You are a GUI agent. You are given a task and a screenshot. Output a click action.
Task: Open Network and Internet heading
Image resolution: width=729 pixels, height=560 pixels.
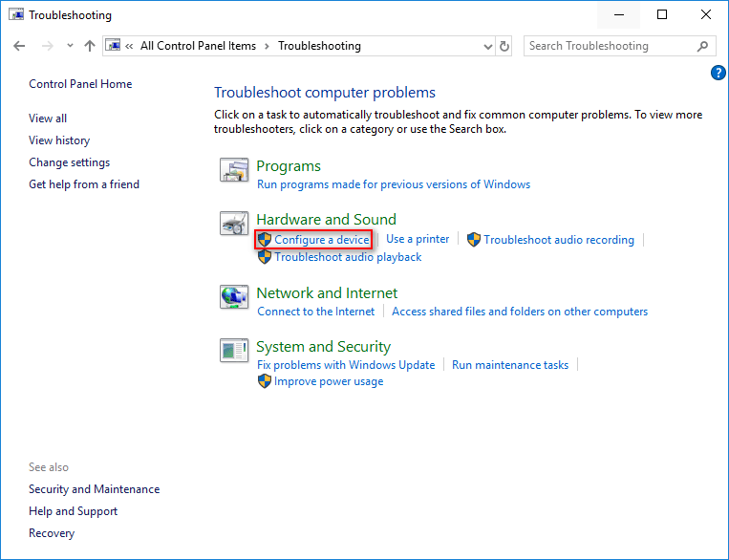pyautogui.click(x=327, y=293)
